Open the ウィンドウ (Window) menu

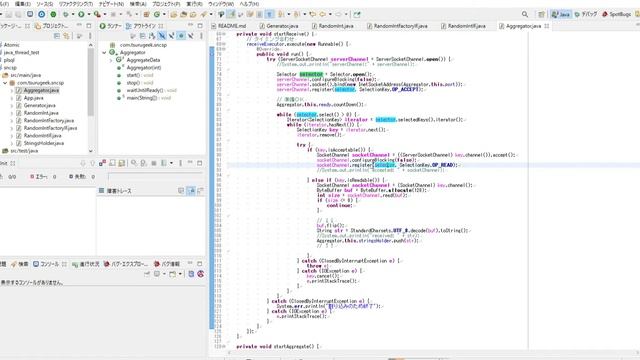click(221, 4)
